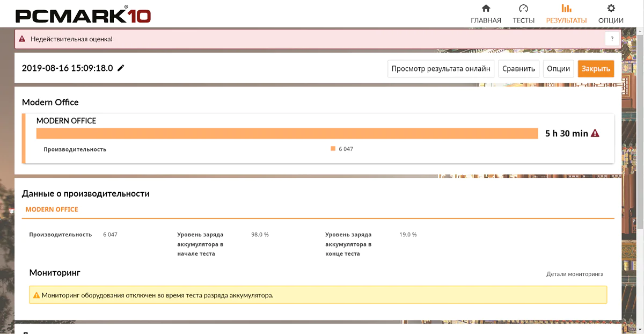Viewport: 644px width, 334px height.
Task: Go to the ГЛАВНАЯ home page
Action: (486, 14)
